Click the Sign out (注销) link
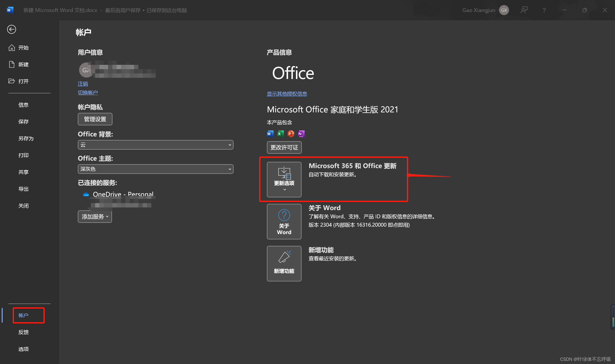The width and height of the screenshot is (615, 364). click(x=83, y=84)
